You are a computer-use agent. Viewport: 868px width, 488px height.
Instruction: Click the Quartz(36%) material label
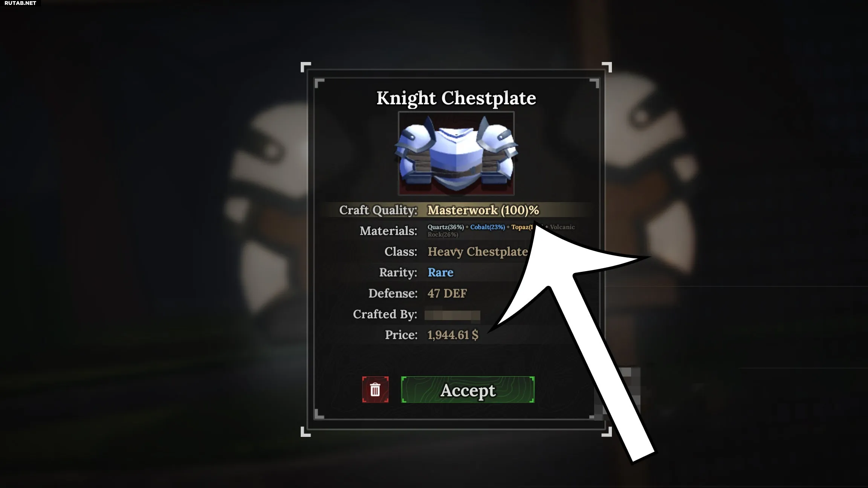(446, 227)
